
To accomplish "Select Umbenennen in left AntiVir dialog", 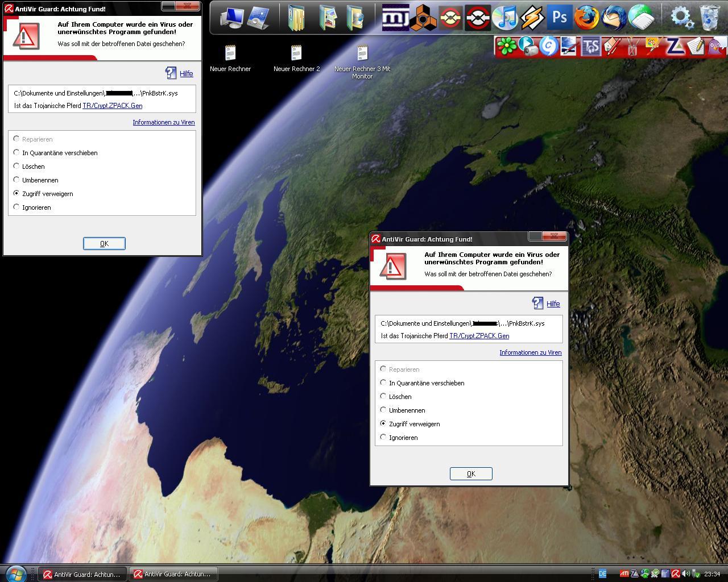I will pos(36,180).
